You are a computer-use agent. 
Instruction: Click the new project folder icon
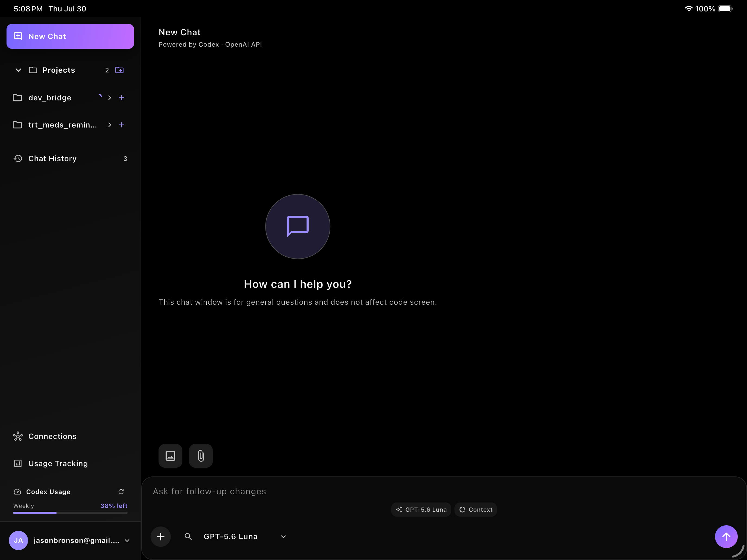pos(119,70)
